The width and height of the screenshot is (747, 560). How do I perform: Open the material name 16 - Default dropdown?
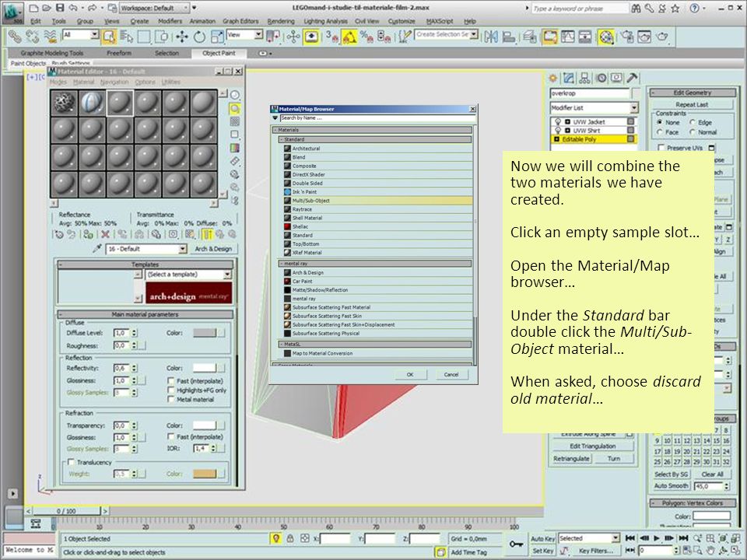pos(146,249)
